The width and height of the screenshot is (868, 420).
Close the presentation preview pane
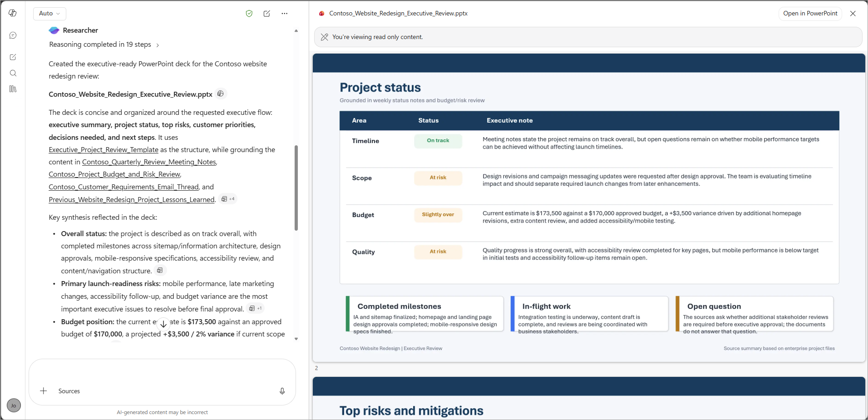[853, 14]
